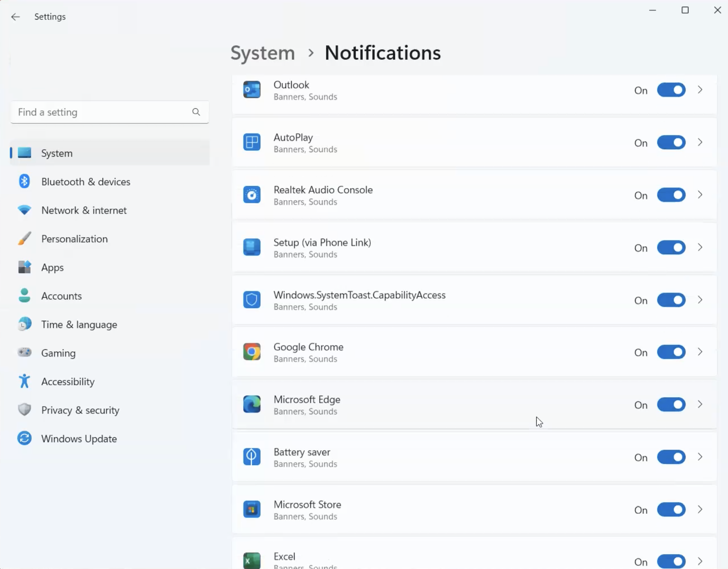This screenshot has width=728, height=569.
Task: Expand Outlook notification options chevron
Action: click(x=700, y=90)
